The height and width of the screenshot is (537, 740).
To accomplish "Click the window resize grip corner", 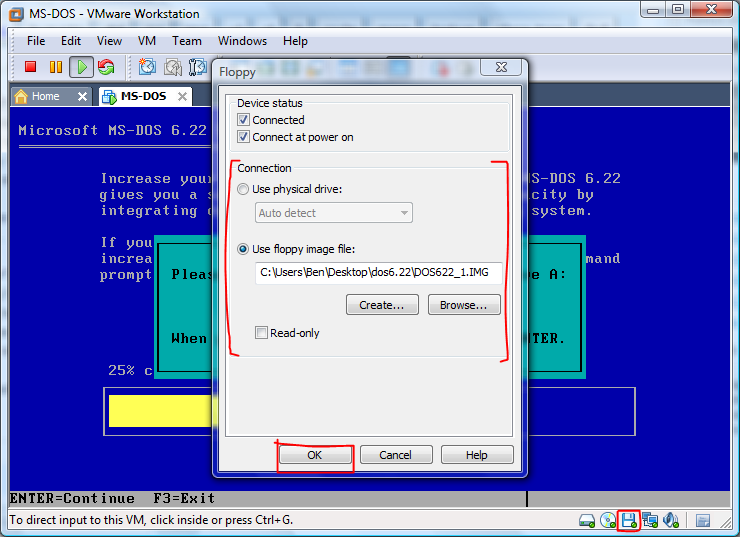I will (726, 522).
